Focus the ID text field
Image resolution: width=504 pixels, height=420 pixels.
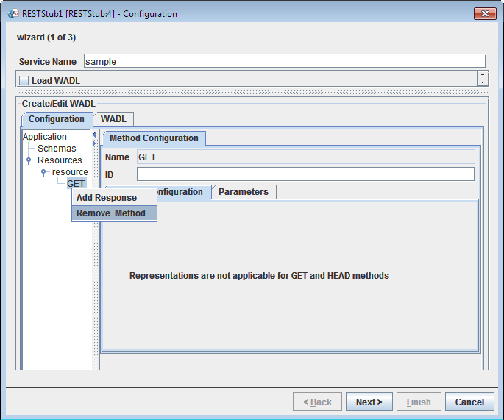(x=305, y=174)
